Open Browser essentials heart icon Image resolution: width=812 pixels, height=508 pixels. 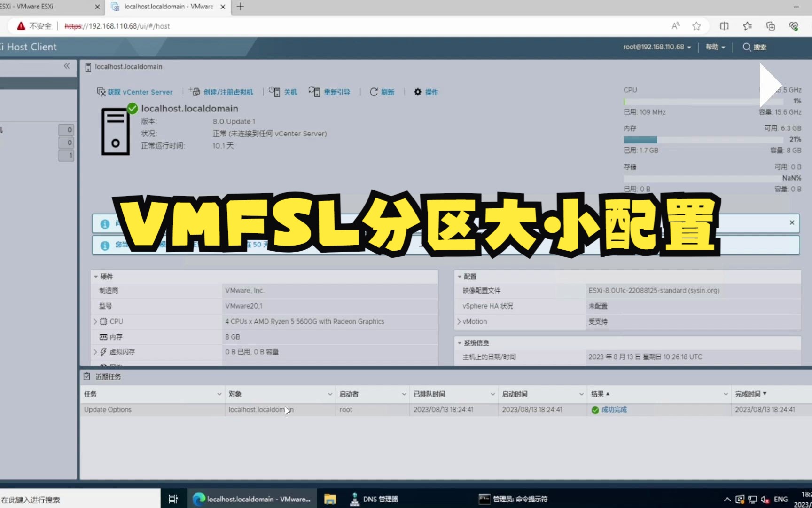[x=794, y=26]
